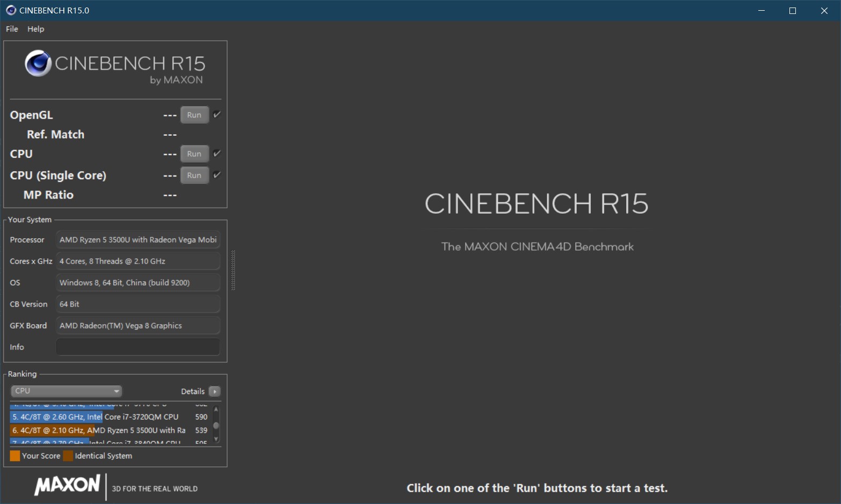Open the File menu
841x504 pixels.
(x=11, y=29)
